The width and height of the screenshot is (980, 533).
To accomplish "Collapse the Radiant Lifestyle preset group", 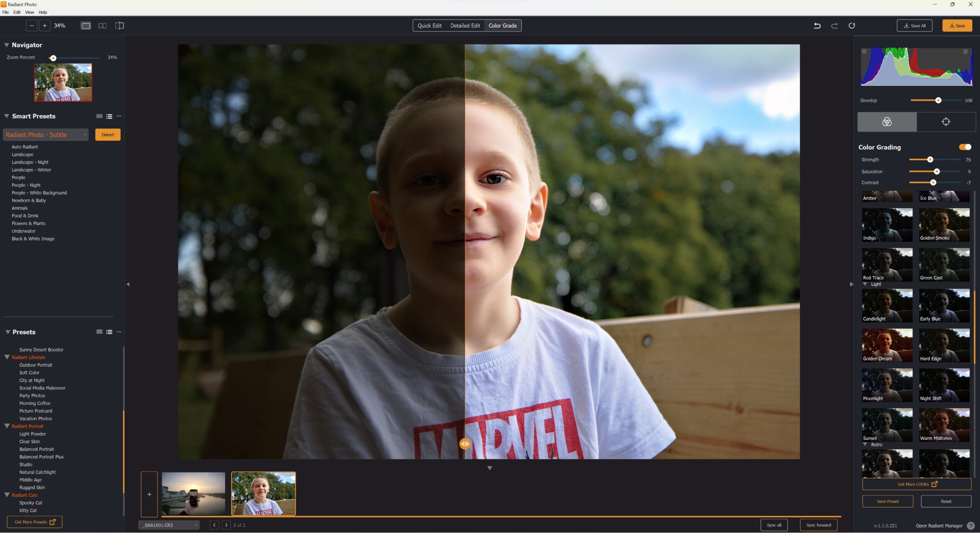I will tap(7, 357).
